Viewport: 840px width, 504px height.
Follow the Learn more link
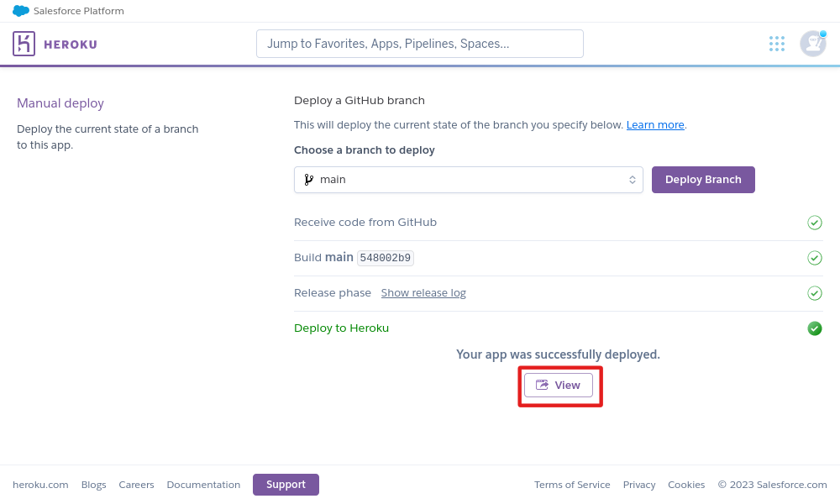655,125
